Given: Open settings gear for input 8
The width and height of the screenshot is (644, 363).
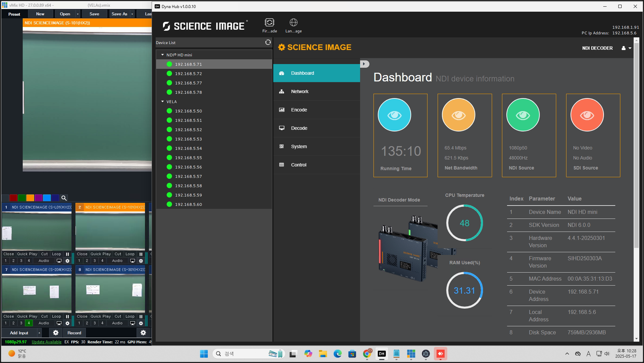Looking at the screenshot, I should click(x=141, y=323).
